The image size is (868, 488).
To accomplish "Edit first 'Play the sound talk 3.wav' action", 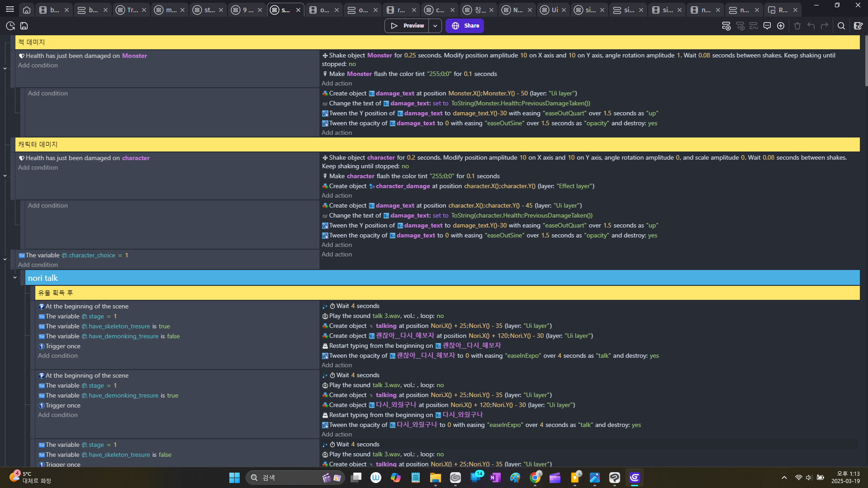I will click(383, 316).
